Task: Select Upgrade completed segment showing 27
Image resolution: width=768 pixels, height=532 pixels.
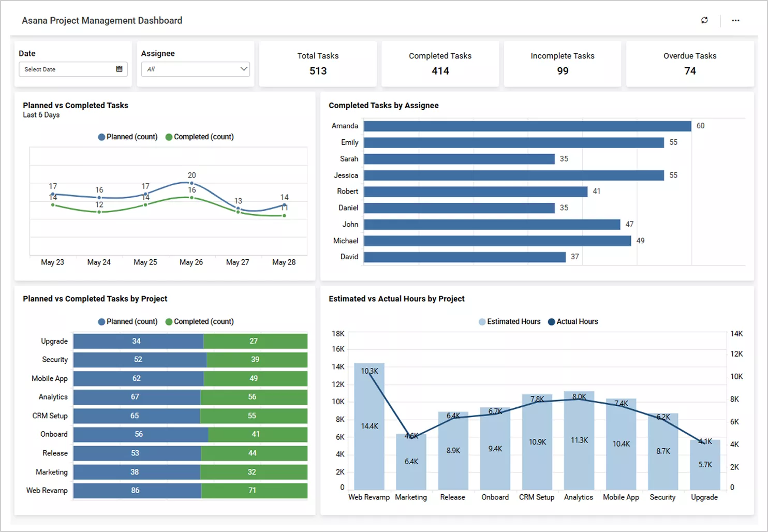Action: tap(255, 341)
